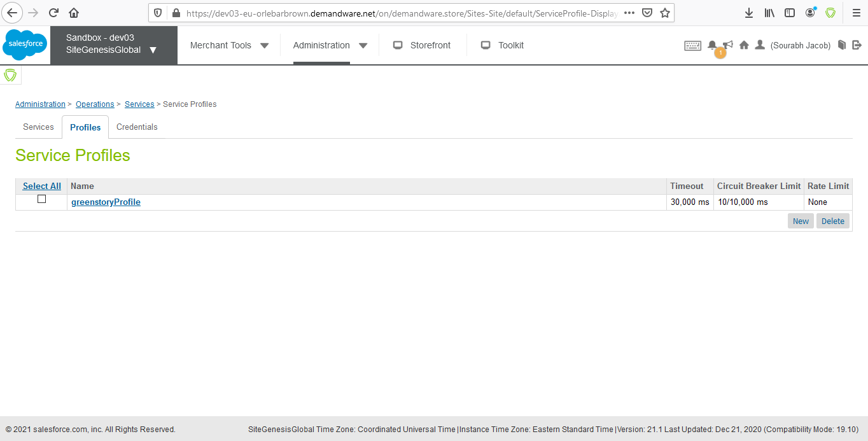Image resolution: width=868 pixels, height=441 pixels.
Task: Click the Salesforce cloud logo
Action: click(25, 45)
